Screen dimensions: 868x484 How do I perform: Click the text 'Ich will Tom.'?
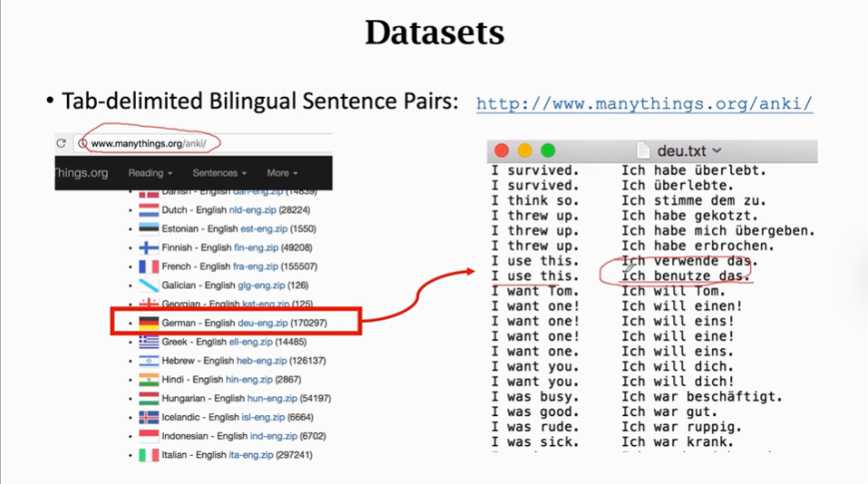tap(673, 291)
